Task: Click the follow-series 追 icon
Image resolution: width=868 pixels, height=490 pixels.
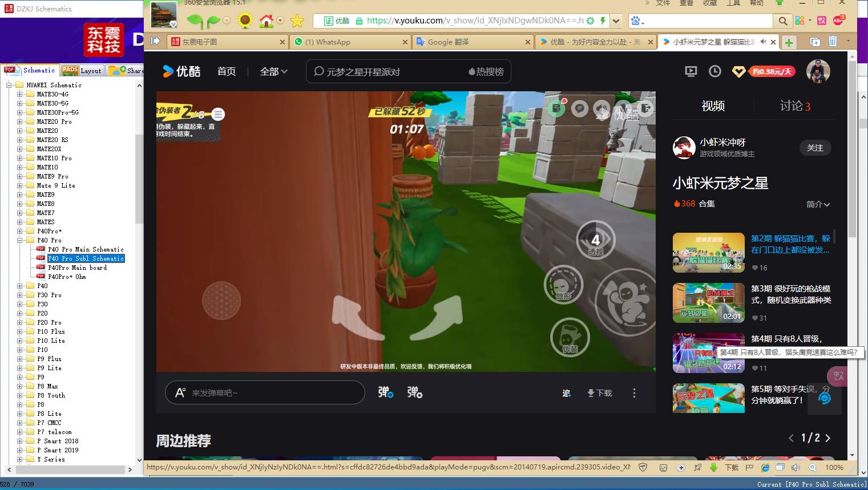Action: click(566, 393)
